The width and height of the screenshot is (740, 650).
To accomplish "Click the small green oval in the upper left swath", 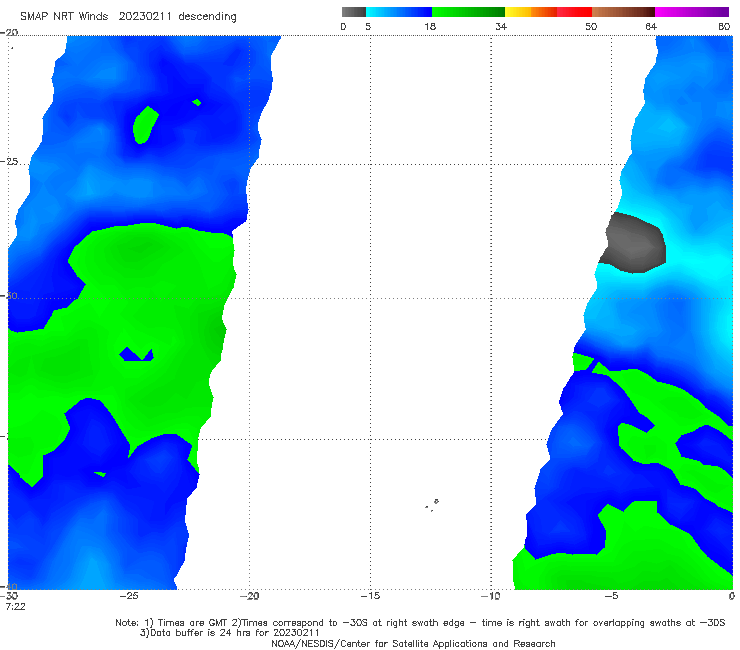I will [x=145, y=125].
